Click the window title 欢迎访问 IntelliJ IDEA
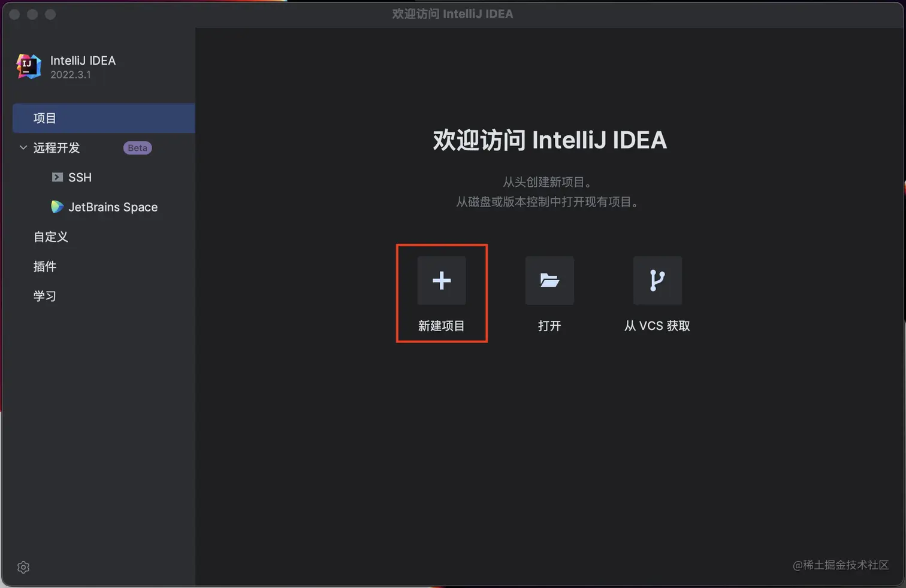The width and height of the screenshot is (906, 588). click(452, 14)
